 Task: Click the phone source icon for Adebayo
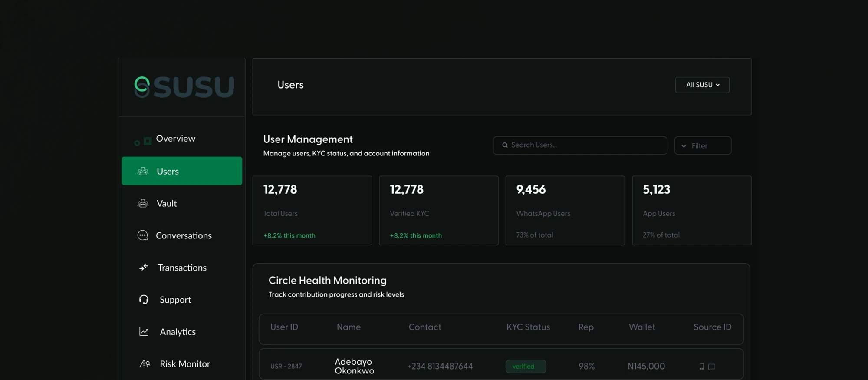pyautogui.click(x=701, y=367)
